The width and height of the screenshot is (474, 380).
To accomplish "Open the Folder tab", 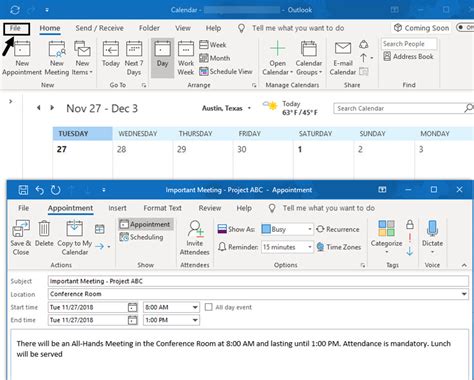I will tap(149, 28).
